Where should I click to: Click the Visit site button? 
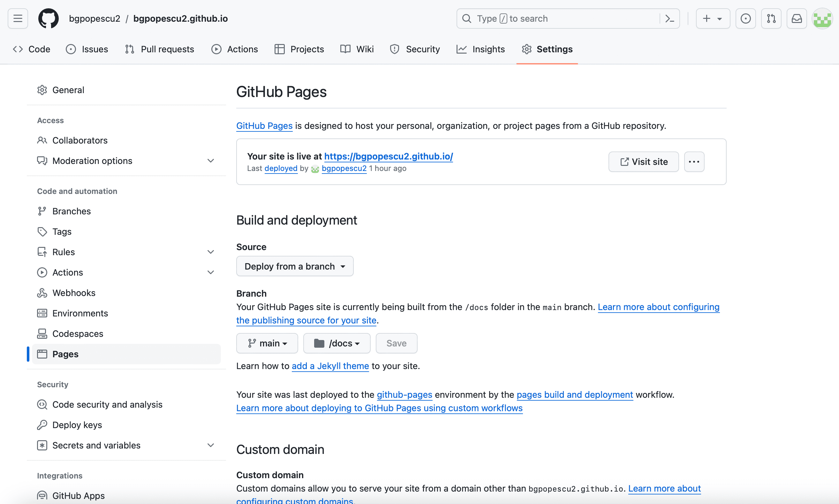coord(643,162)
